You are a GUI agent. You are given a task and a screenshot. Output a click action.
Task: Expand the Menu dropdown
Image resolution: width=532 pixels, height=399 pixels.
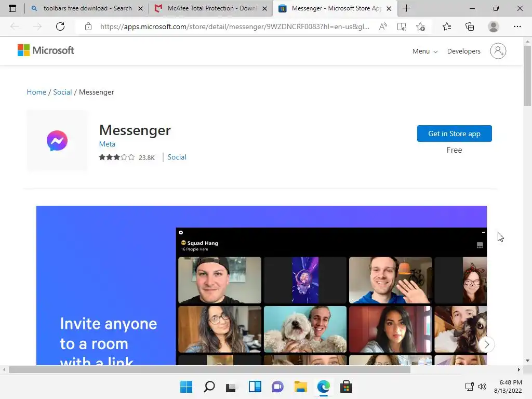pyautogui.click(x=425, y=51)
